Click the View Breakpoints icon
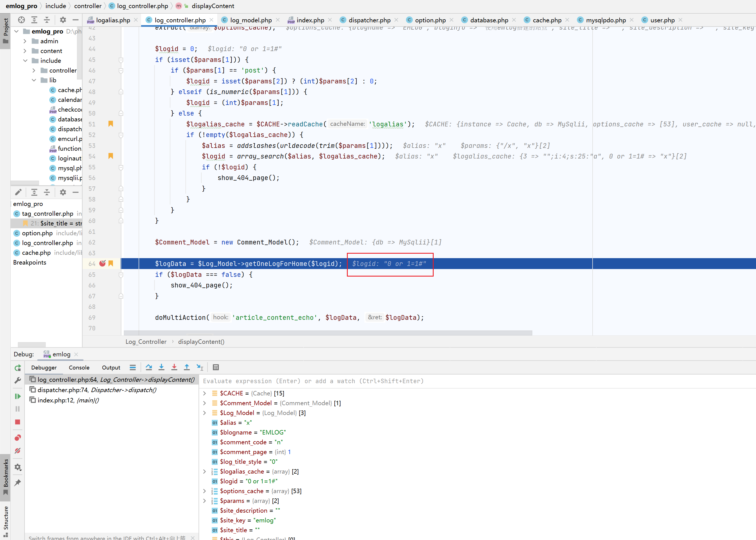 18,438
